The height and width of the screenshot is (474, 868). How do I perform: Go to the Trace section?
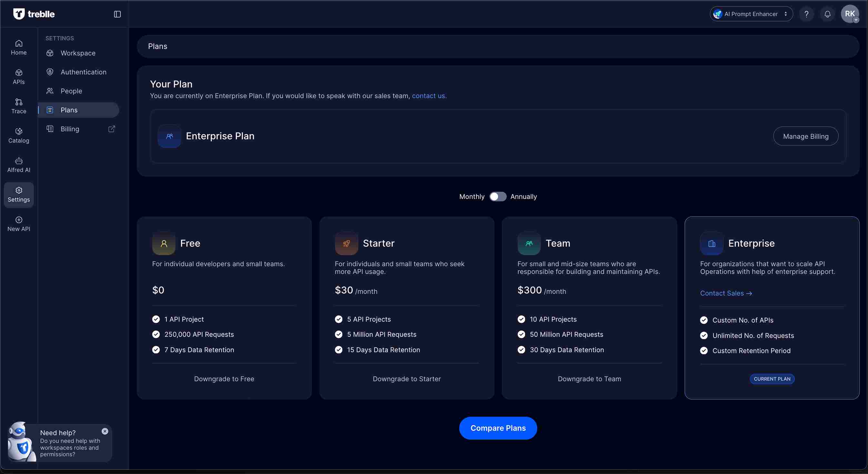coord(18,106)
